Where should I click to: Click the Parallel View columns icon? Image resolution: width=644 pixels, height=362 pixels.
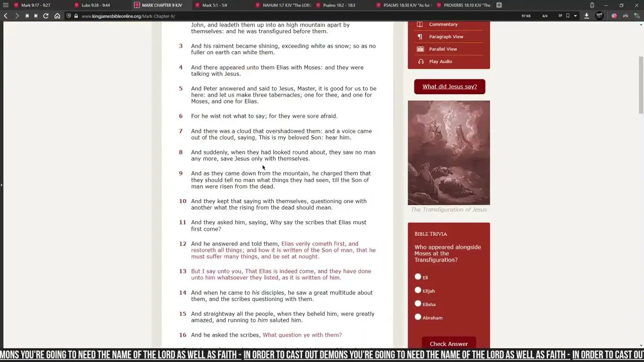420,49
